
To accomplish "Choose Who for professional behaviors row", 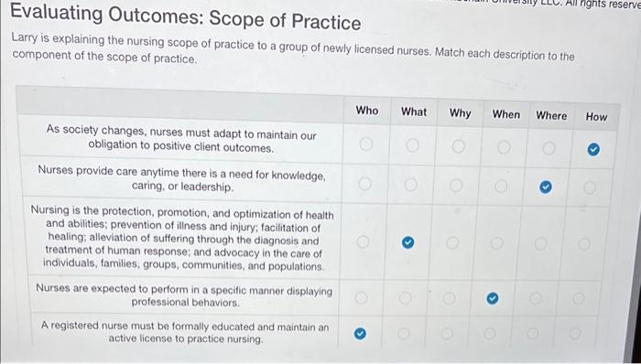I will coord(361,298).
